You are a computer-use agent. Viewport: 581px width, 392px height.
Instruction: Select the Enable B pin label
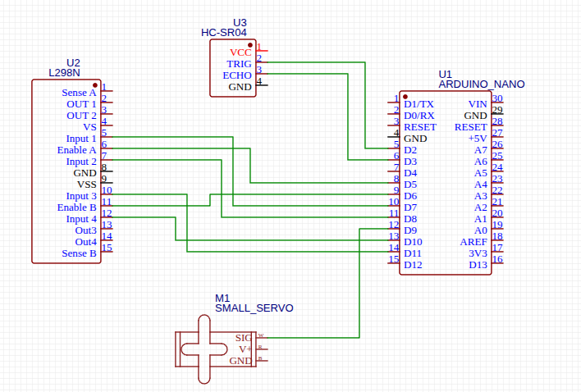click(x=76, y=207)
